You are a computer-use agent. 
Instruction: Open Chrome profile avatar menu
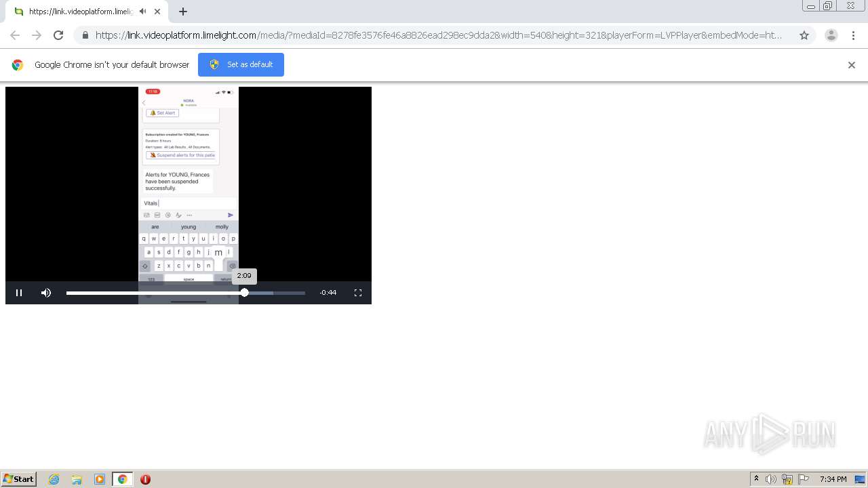[x=831, y=35]
